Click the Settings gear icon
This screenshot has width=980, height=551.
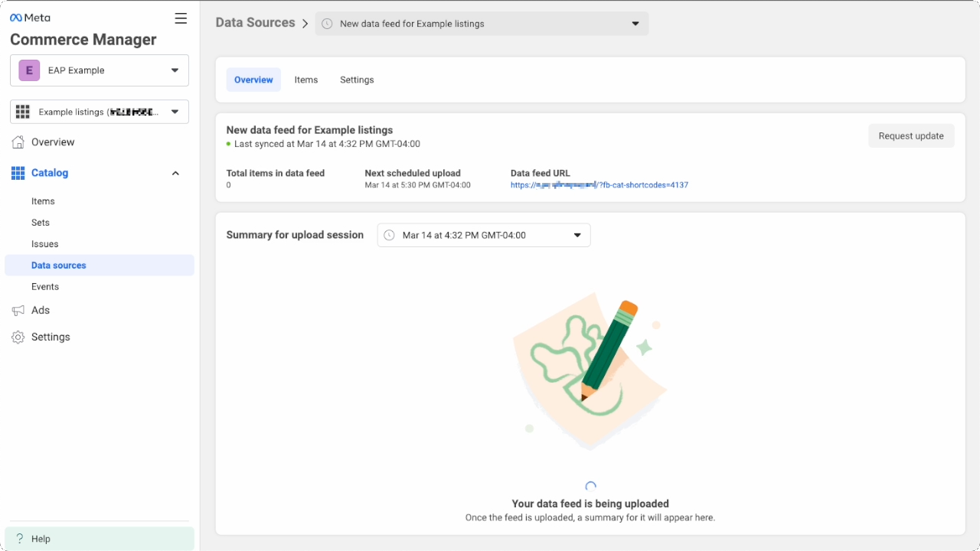tap(18, 337)
